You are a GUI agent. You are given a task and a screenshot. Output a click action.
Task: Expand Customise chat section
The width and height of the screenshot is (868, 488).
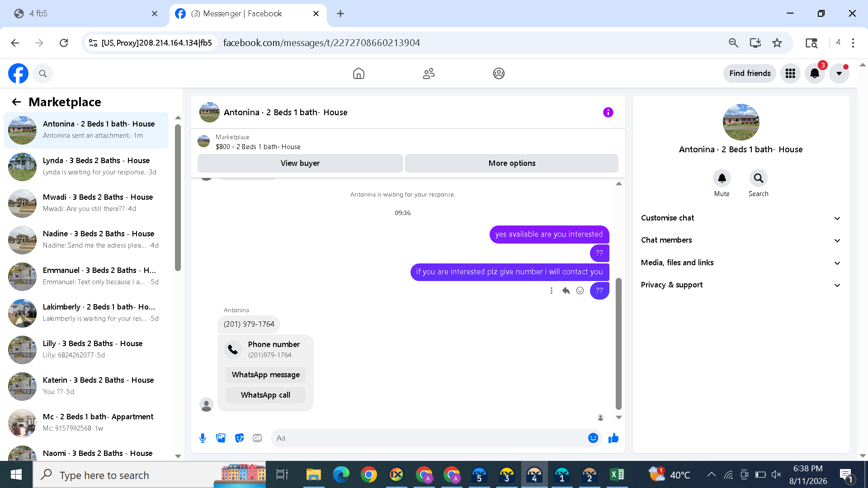click(x=741, y=218)
